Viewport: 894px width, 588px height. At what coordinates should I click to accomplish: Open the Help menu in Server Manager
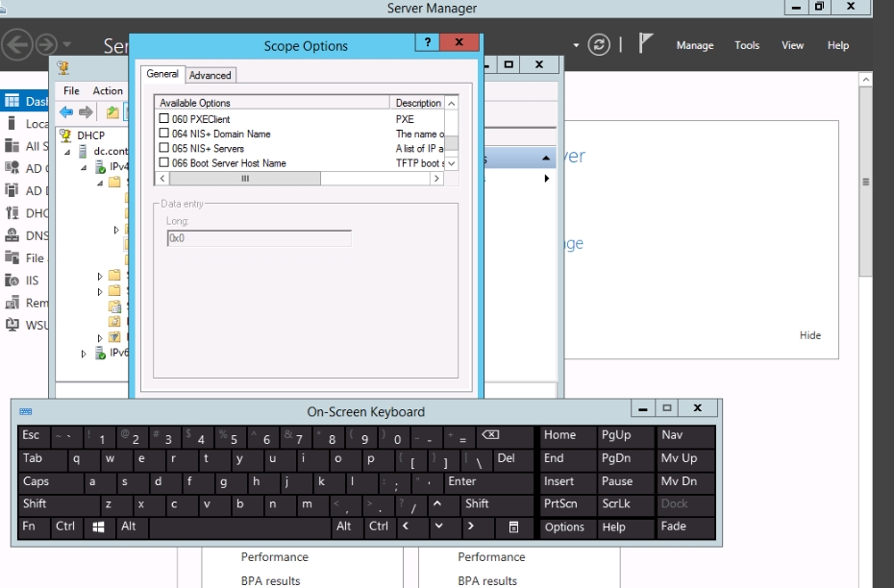838,45
